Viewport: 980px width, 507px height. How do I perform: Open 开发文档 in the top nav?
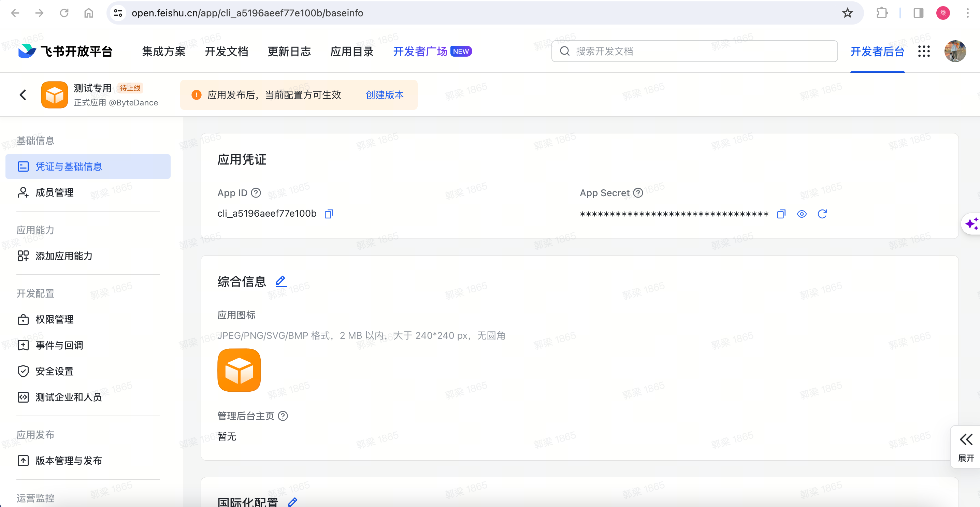[x=226, y=51]
